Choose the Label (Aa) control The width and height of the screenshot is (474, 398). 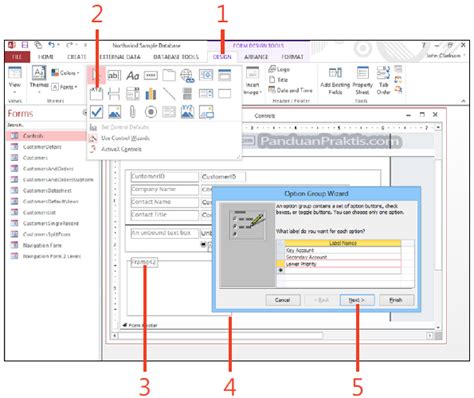point(132,76)
